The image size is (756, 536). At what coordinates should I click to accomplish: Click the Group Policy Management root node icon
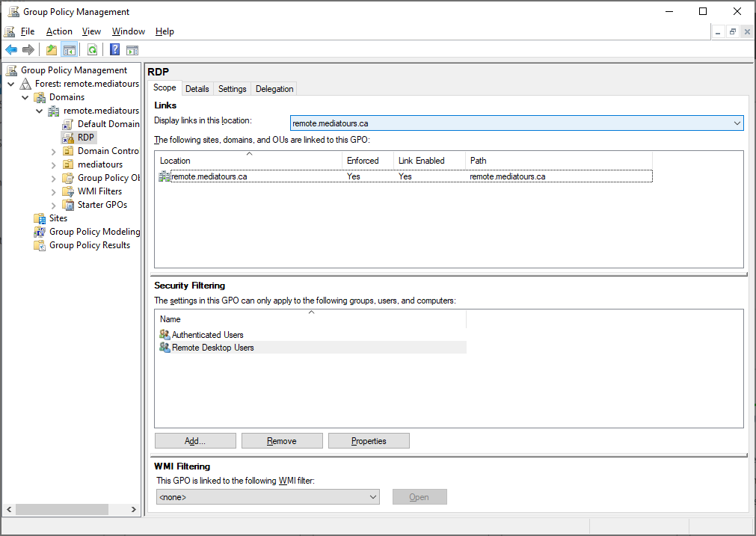[11, 70]
